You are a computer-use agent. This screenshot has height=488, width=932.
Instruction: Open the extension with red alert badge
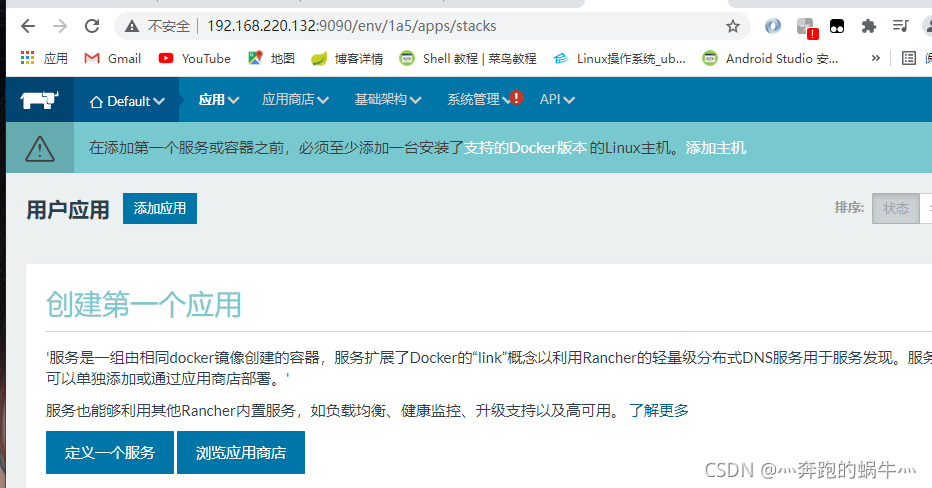[807, 27]
